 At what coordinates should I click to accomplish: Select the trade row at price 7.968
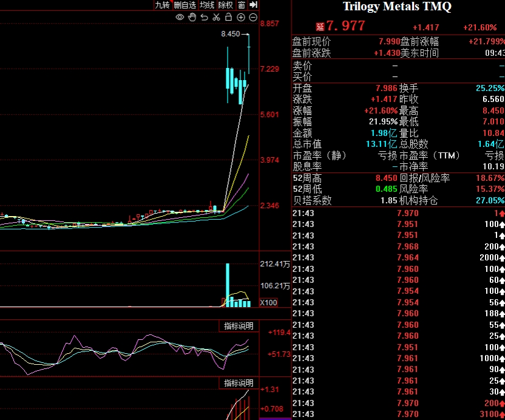coord(398,246)
